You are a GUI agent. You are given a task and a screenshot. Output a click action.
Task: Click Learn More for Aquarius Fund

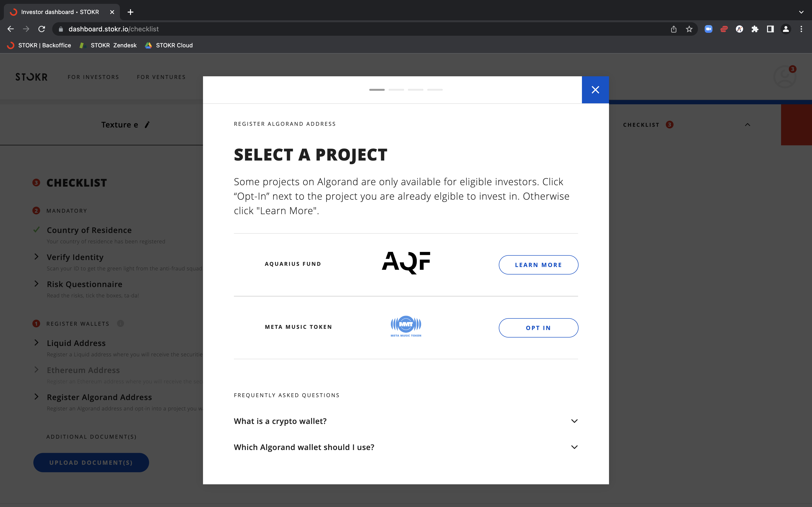pyautogui.click(x=538, y=265)
